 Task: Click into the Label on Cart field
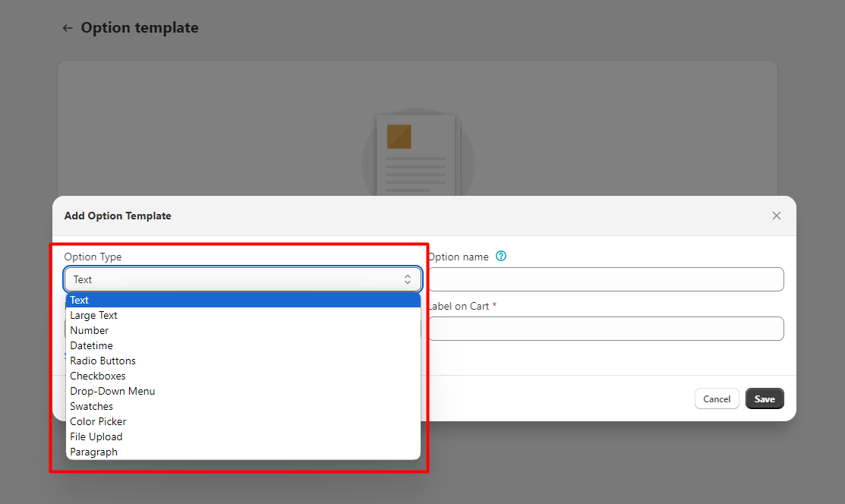pos(605,329)
